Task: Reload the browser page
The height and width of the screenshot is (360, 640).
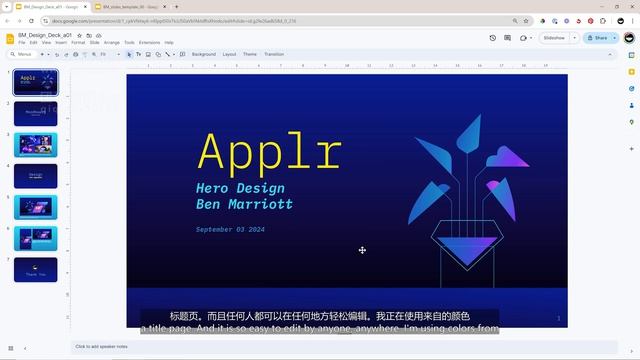Action: [x=31, y=21]
